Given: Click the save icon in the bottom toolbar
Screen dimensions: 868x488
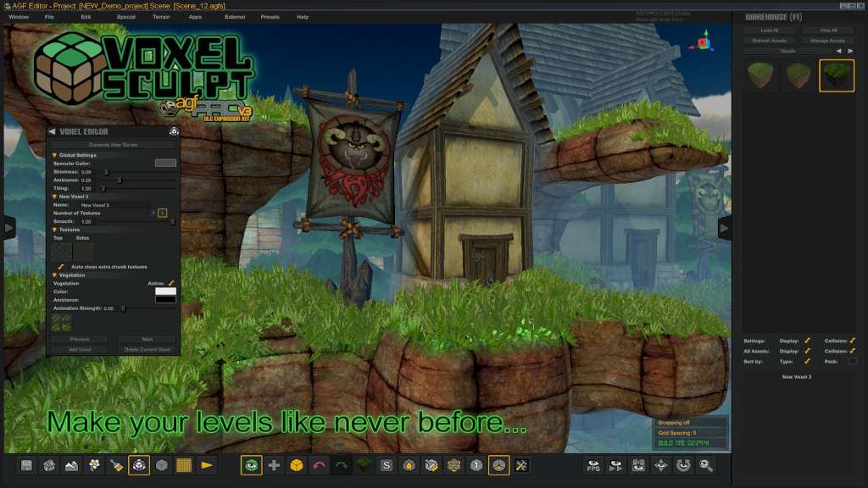Looking at the screenshot, I should pos(28,465).
